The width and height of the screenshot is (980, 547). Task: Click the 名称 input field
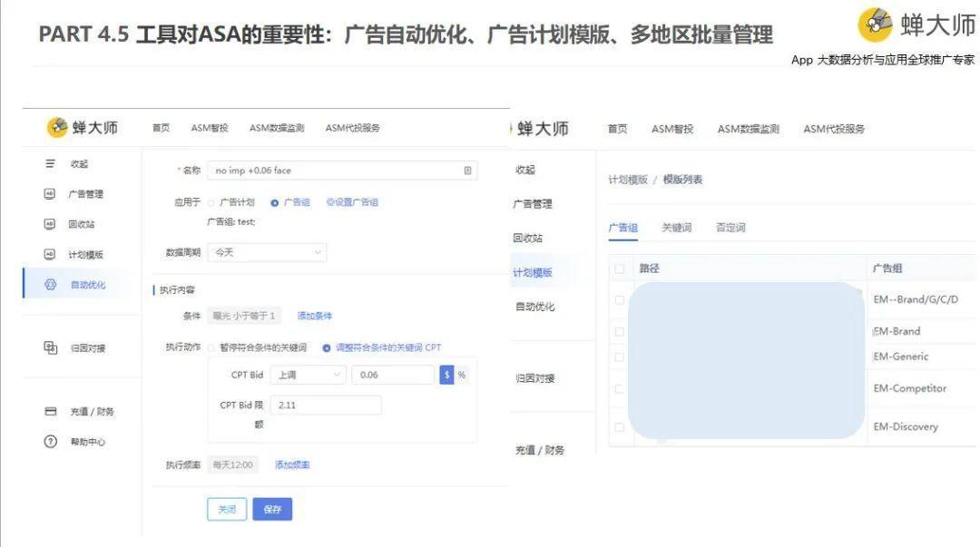(342, 171)
